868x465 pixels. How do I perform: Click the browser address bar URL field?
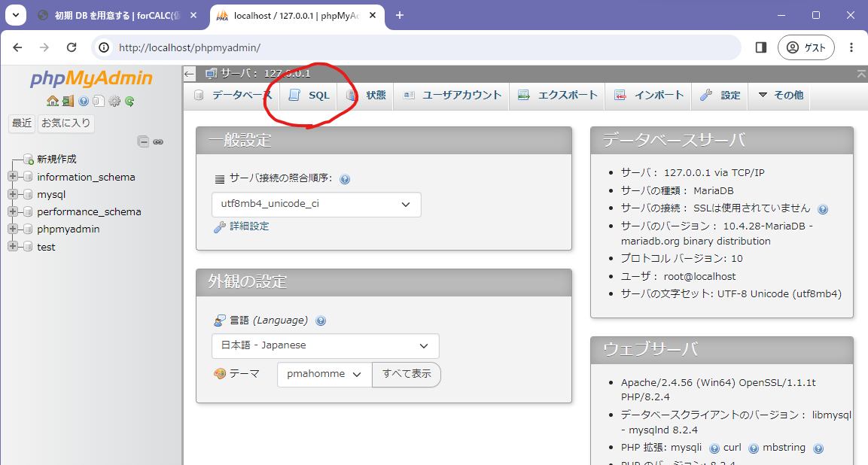(x=414, y=47)
